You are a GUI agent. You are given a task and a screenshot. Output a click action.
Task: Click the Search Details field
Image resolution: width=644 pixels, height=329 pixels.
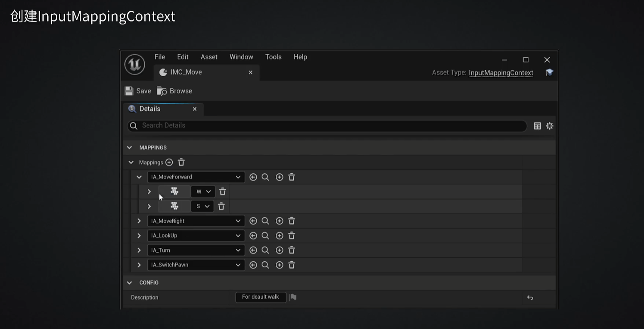[328, 126]
